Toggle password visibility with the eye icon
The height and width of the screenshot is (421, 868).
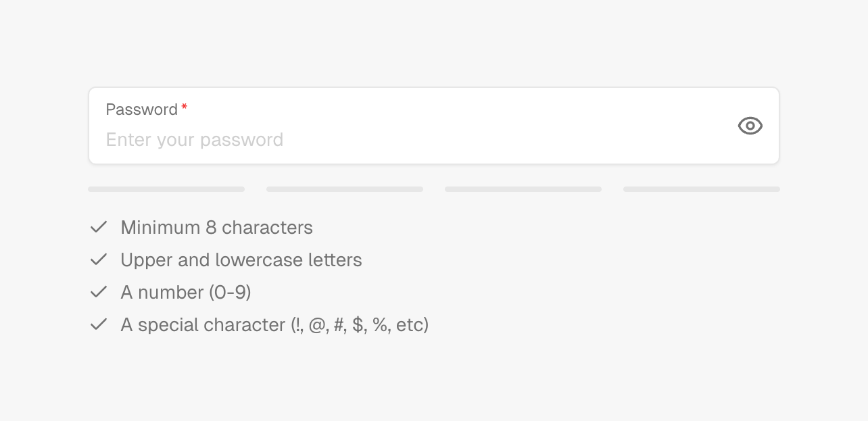click(750, 126)
